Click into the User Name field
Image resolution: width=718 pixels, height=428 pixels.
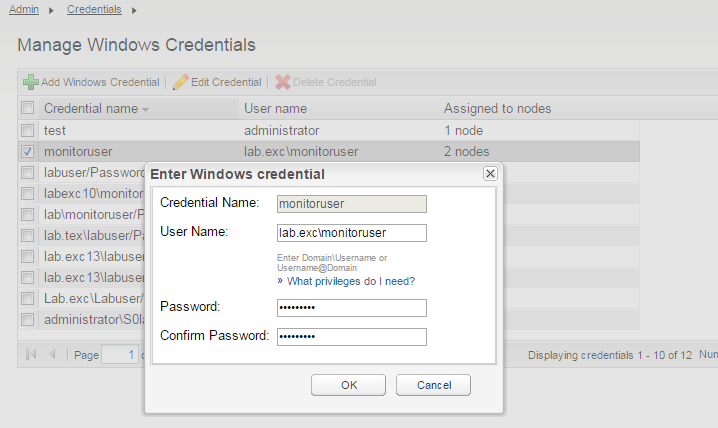point(352,233)
